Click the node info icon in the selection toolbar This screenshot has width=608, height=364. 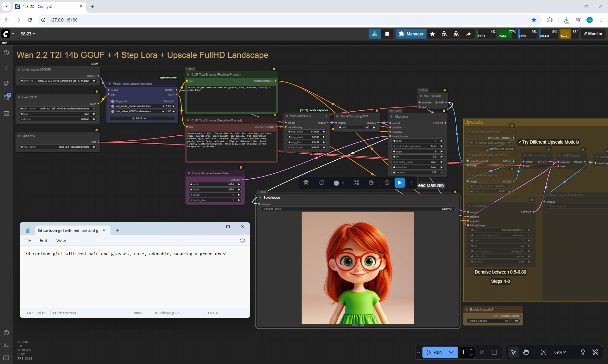322,183
